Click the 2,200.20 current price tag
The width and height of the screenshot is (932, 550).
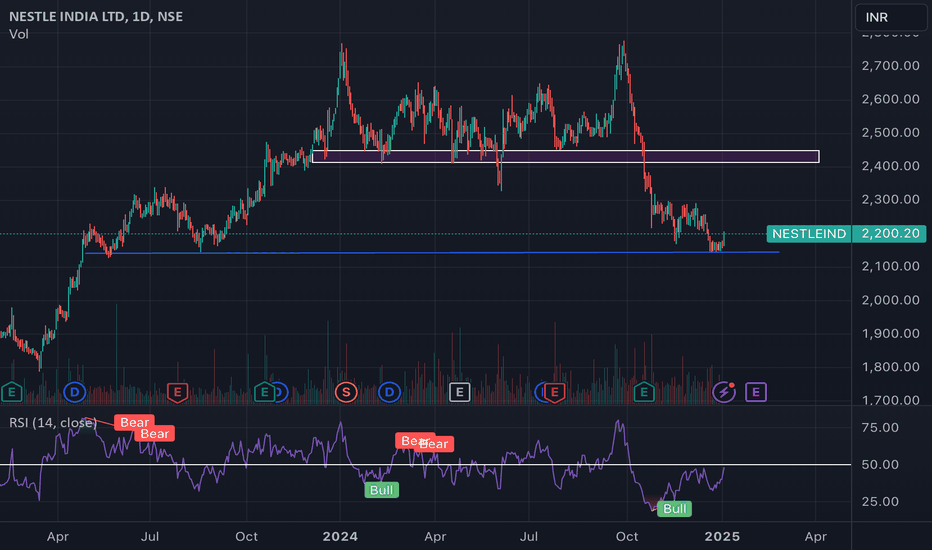click(890, 234)
